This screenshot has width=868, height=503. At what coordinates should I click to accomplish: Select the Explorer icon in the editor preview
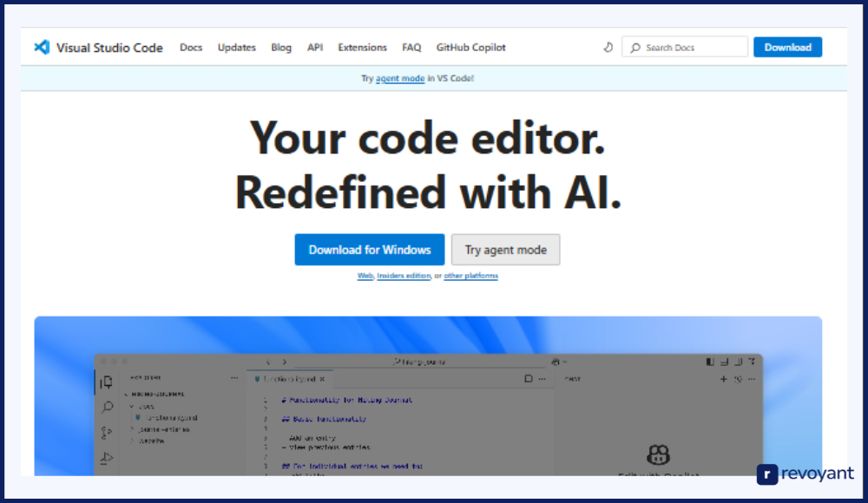pyautogui.click(x=106, y=382)
